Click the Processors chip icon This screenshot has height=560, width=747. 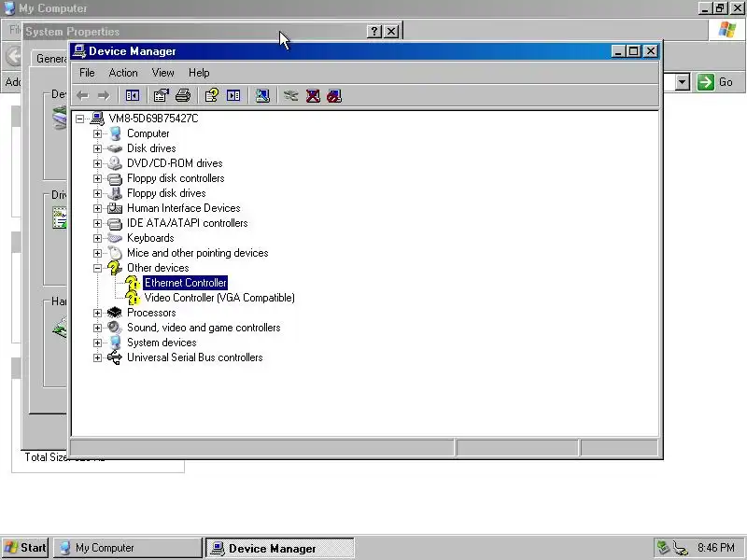(114, 313)
